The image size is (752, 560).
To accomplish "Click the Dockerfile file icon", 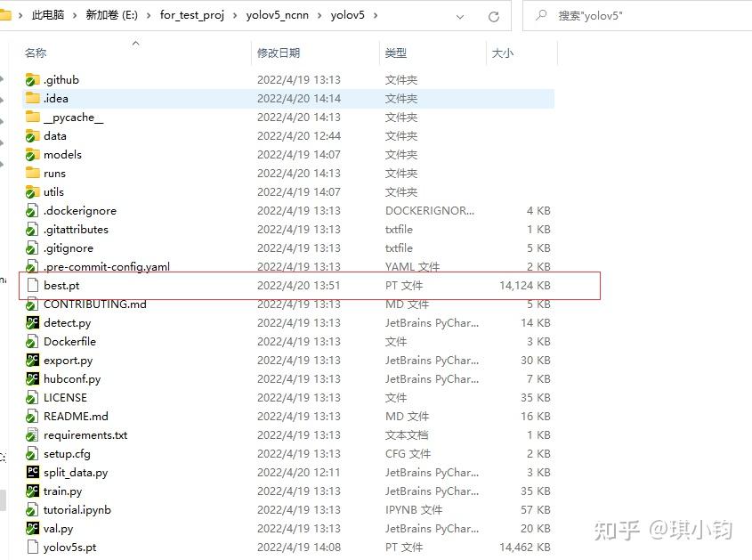I will pos(32,342).
